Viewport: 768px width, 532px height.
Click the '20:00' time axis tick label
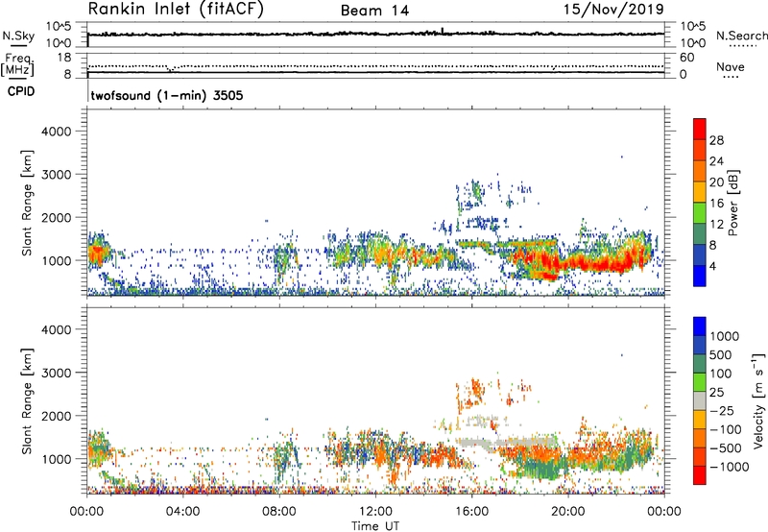pyautogui.click(x=568, y=512)
